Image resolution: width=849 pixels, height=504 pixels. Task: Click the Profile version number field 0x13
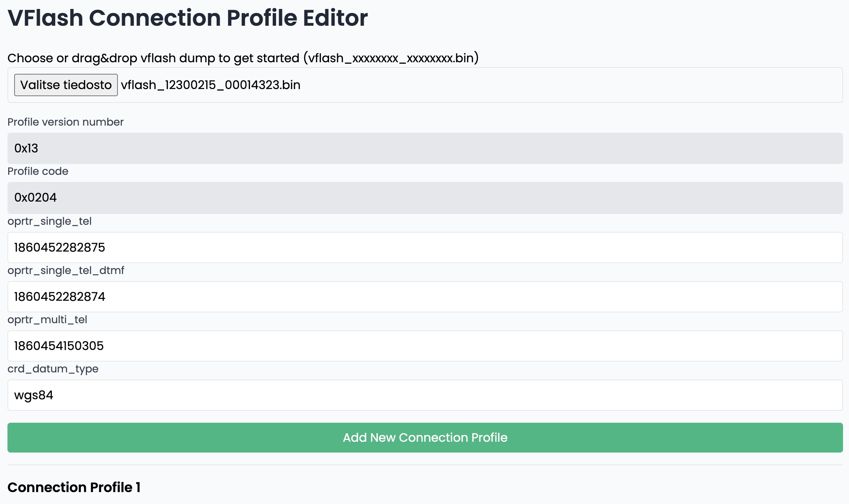(425, 148)
